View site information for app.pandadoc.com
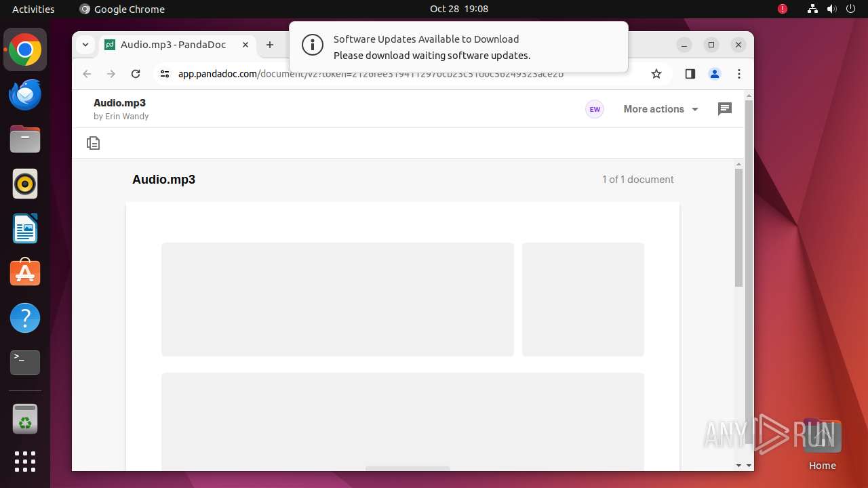The height and width of the screenshot is (488, 868). point(164,74)
